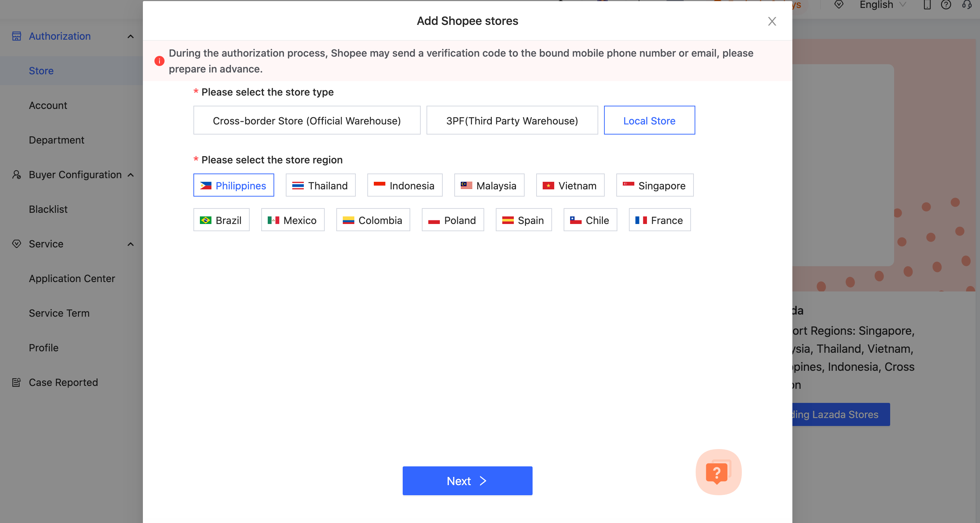Collapse the Authorization sidebar section
The height and width of the screenshot is (523, 980).
[131, 36]
